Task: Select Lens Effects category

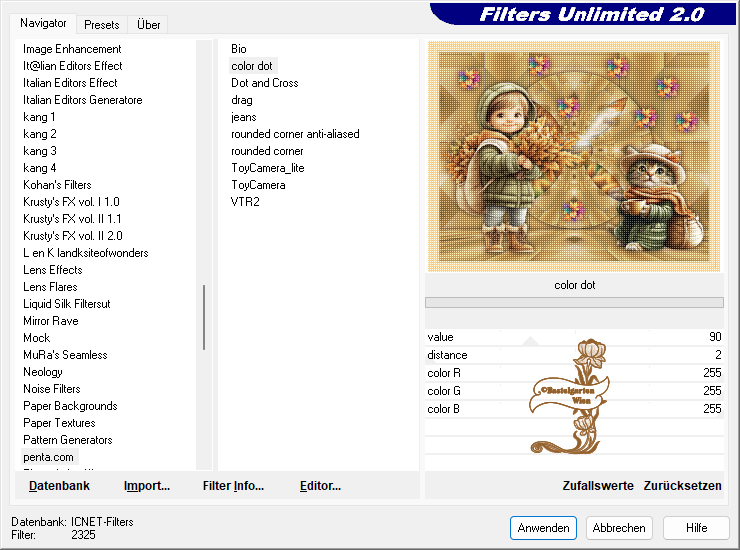Action: pos(52,270)
